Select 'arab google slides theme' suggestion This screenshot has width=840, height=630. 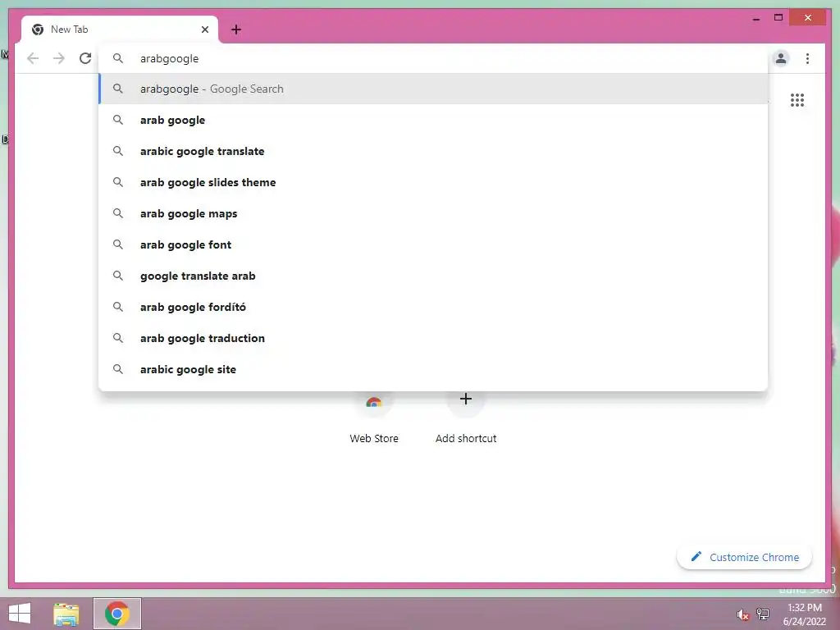433,182
